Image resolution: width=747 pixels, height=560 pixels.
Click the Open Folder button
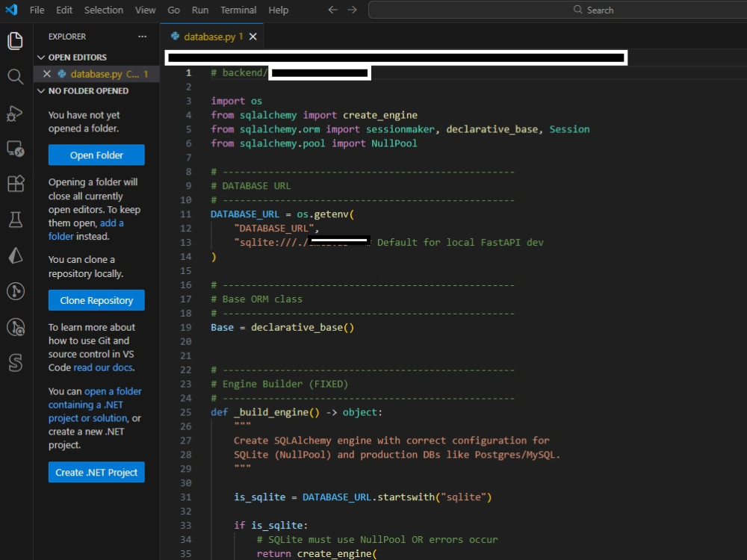[96, 155]
